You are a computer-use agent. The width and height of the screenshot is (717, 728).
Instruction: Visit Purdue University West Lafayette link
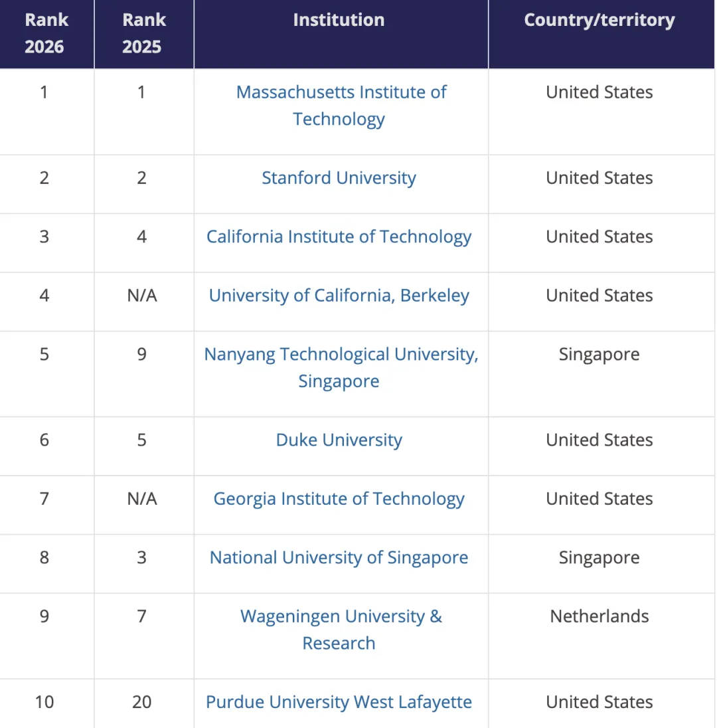point(339,702)
